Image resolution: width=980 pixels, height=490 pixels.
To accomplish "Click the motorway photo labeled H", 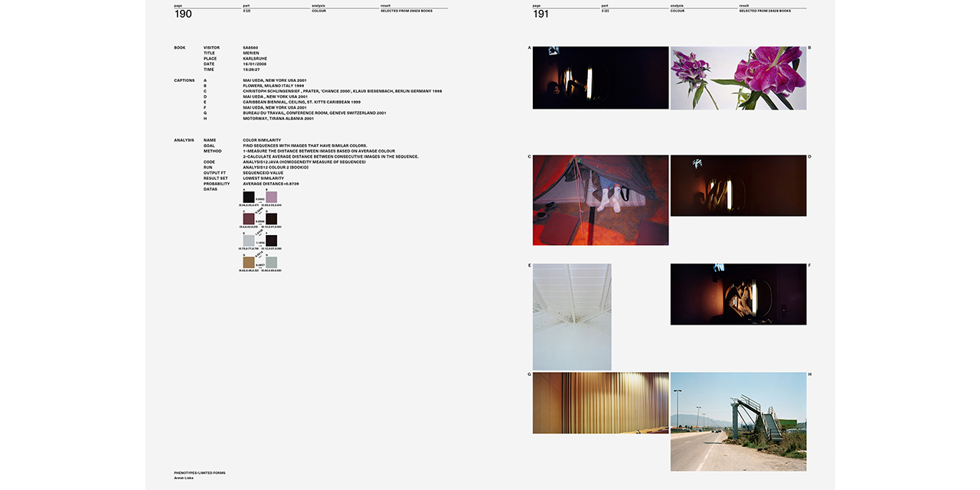I will click(x=738, y=421).
